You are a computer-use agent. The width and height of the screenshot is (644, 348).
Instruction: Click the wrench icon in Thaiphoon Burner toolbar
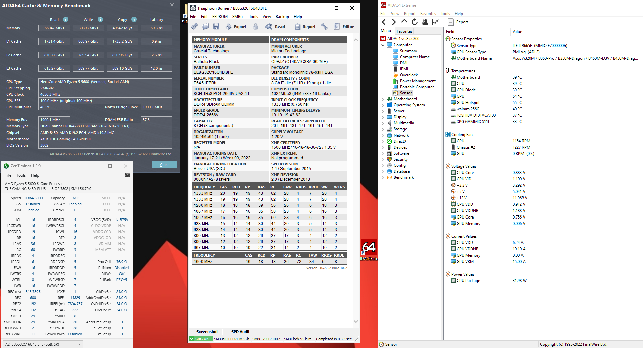point(324,27)
